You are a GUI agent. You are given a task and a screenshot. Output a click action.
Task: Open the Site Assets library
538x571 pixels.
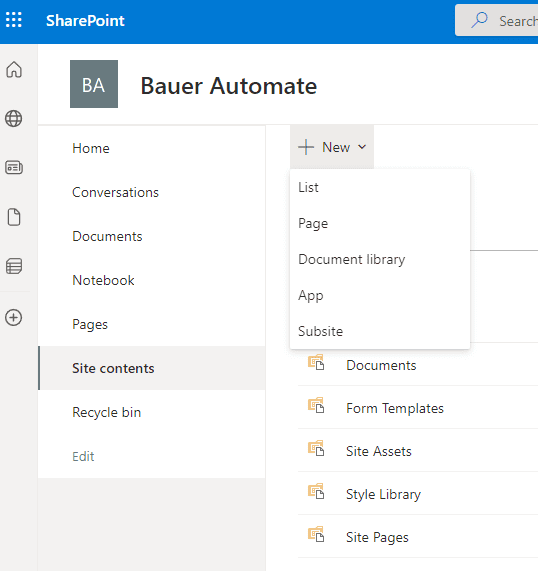(379, 451)
